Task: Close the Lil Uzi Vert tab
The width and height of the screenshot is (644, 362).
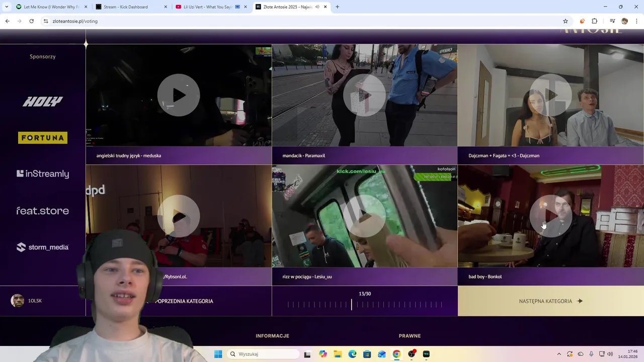Action: point(246,7)
